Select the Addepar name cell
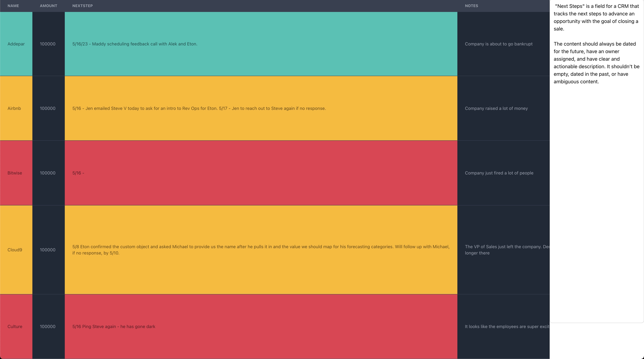The image size is (644, 359). [16, 44]
